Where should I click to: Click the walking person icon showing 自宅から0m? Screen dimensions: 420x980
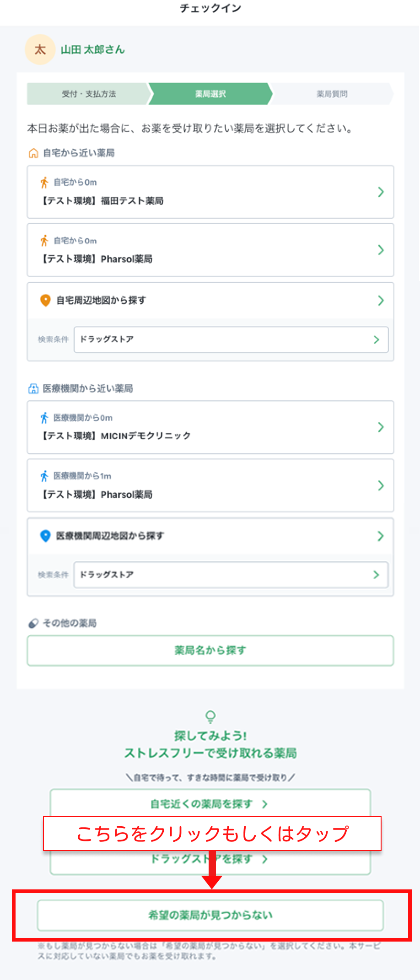click(x=44, y=182)
